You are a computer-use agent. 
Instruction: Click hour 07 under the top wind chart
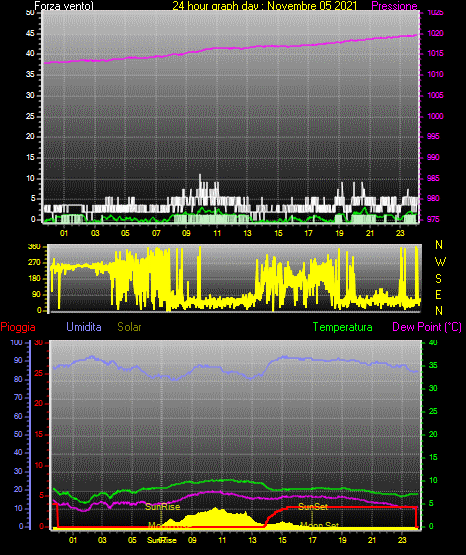pos(156,233)
